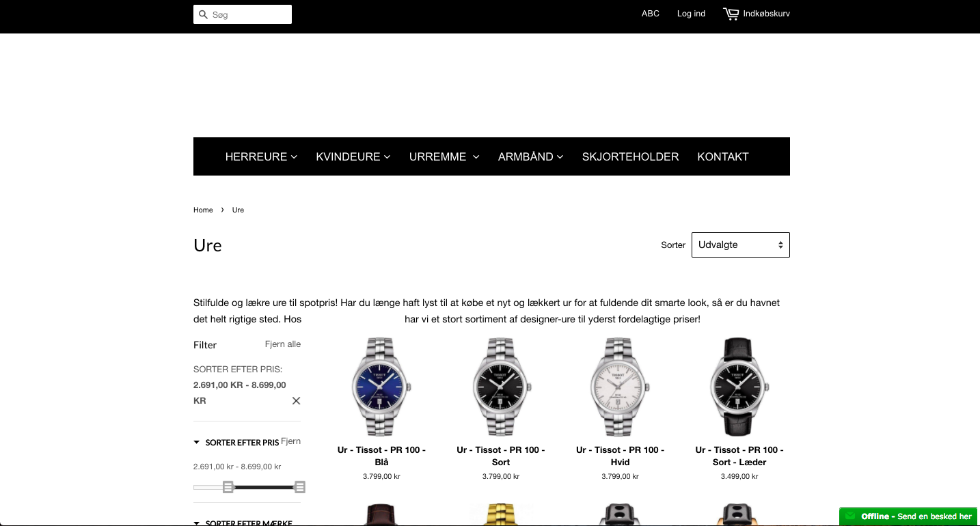Click the magnifier search icon
Image resolution: width=980 pixels, height=526 pixels.
(x=203, y=14)
